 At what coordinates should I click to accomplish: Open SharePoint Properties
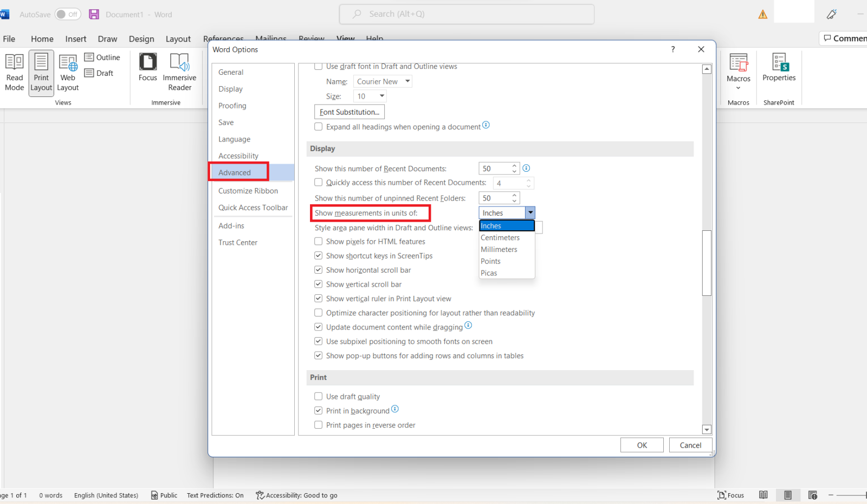click(x=779, y=67)
